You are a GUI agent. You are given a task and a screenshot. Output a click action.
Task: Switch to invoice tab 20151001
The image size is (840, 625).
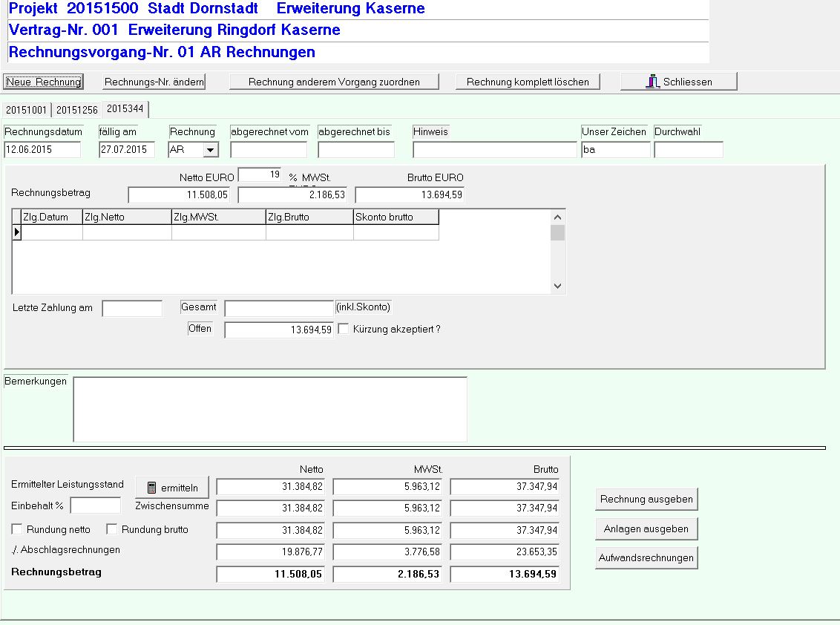tap(27, 110)
